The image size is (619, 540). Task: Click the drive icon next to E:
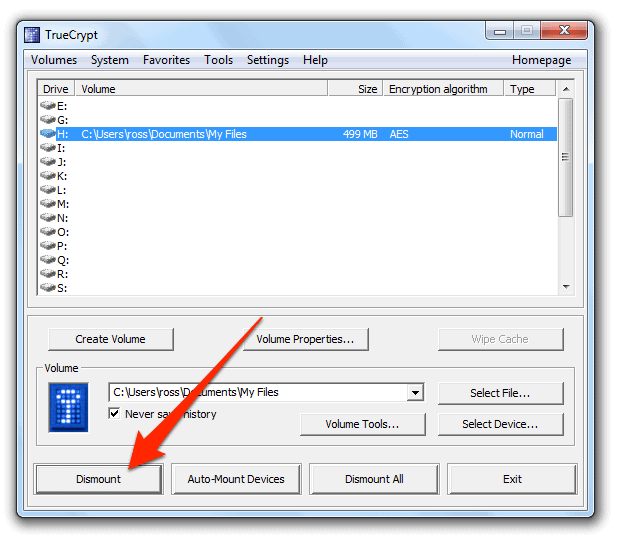(x=48, y=105)
